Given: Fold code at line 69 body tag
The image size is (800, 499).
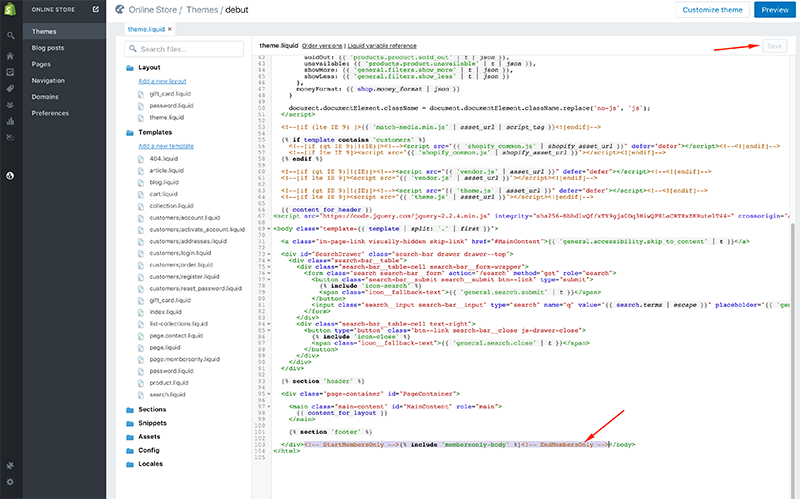Looking at the screenshot, I should (269, 229).
